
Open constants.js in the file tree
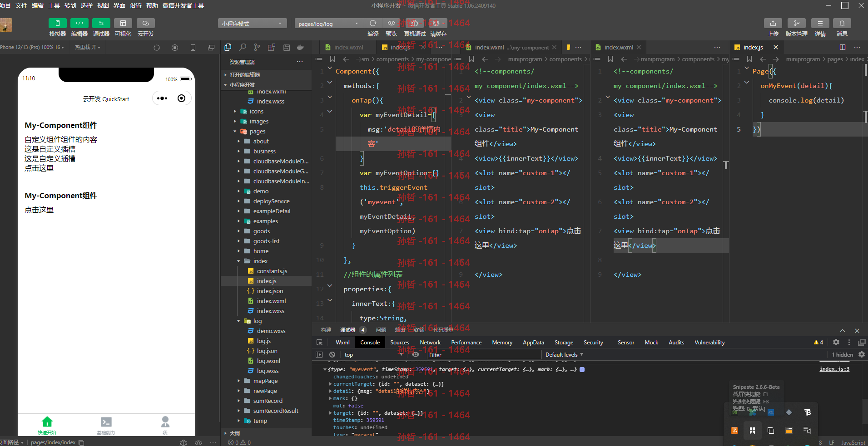coord(272,271)
